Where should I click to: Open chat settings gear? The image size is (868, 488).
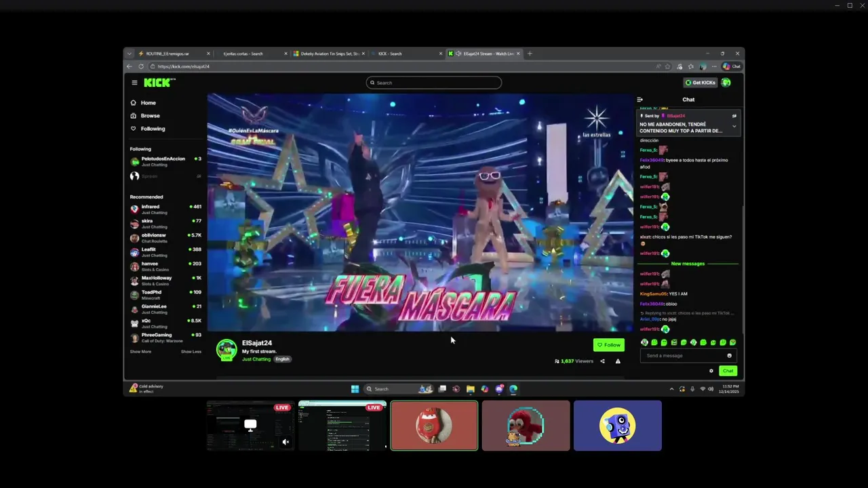(x=711, y=371)
